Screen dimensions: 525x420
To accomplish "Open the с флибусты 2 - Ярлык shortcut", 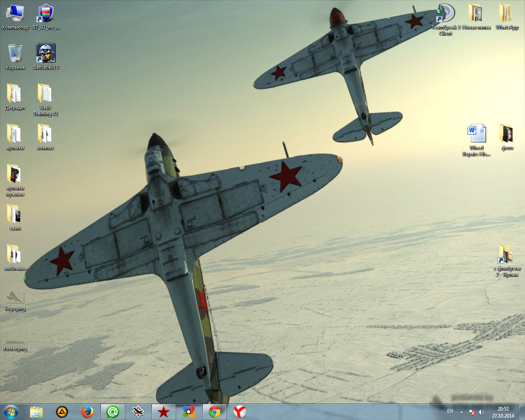I will pyautogui.click(x=507, y=261).
